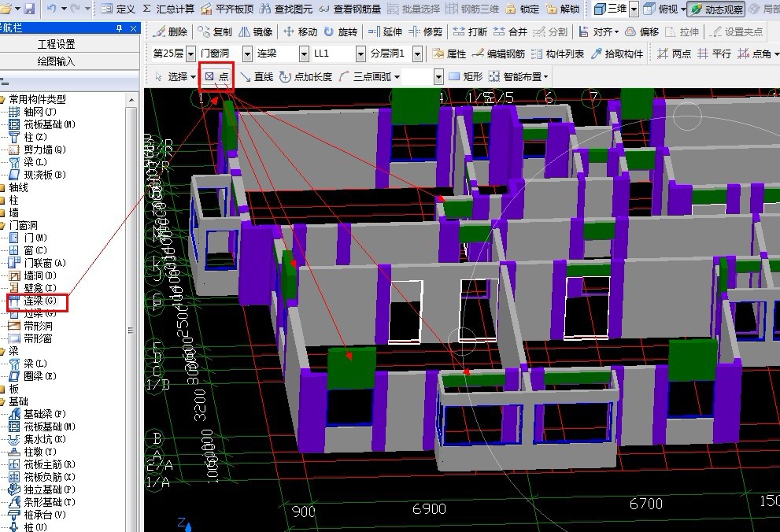
Task: Click the 解锁 unlock tool
Action: click(563, 9)
